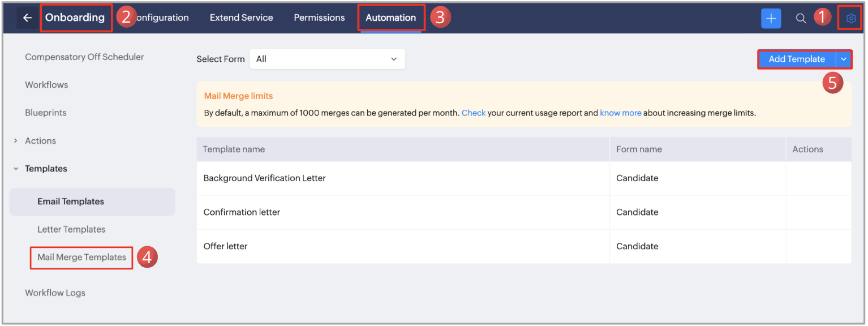Open Workflow Logs from sidebar
The image size is (868, 326).
click(55, 293)
